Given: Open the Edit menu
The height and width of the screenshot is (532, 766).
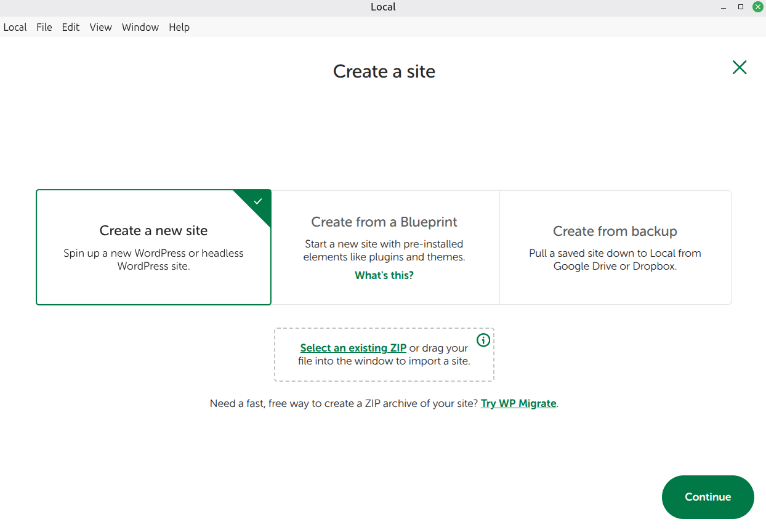Looking at the screenshot, I should [71, 27].
